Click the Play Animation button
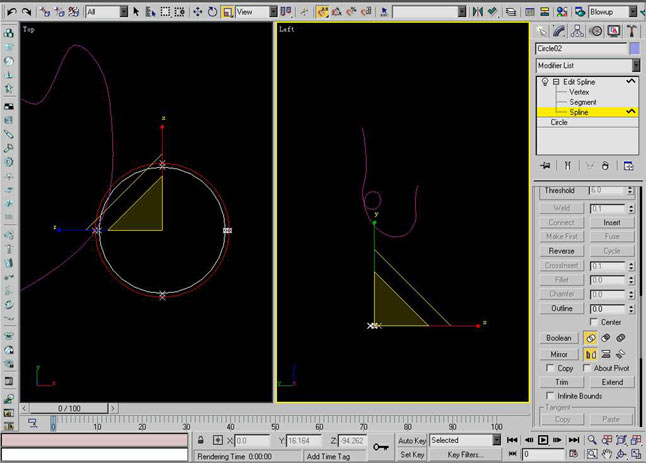646x463 pixels. tap(543, 440)
